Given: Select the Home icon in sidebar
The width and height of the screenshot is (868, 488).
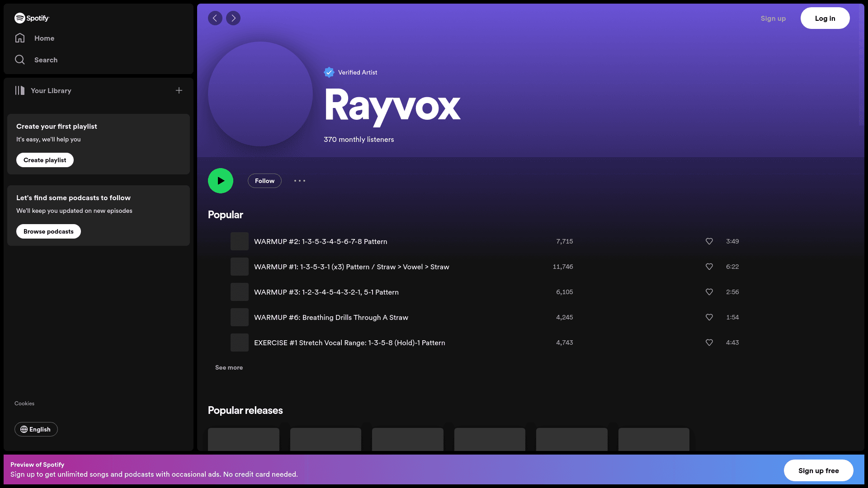Looking at the screenshot, I should pos(20,38).
